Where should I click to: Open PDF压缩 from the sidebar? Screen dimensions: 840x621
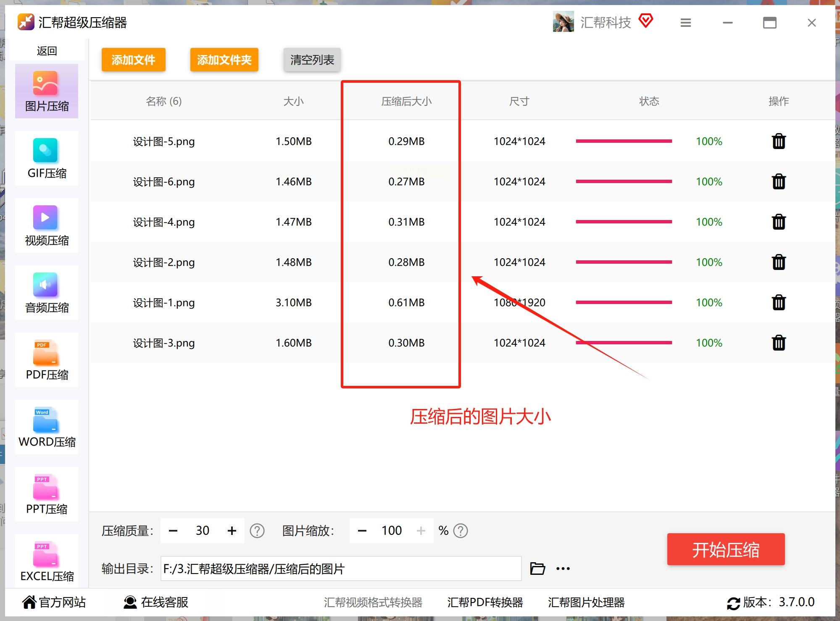[47, 360]
